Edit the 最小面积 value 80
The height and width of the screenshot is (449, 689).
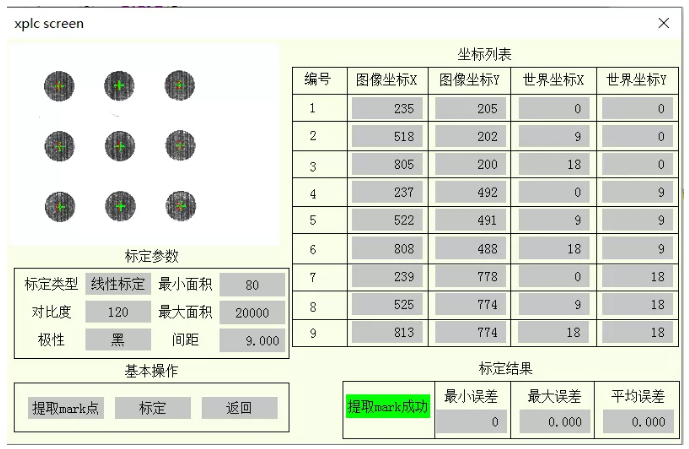click(x=252, y=285)
